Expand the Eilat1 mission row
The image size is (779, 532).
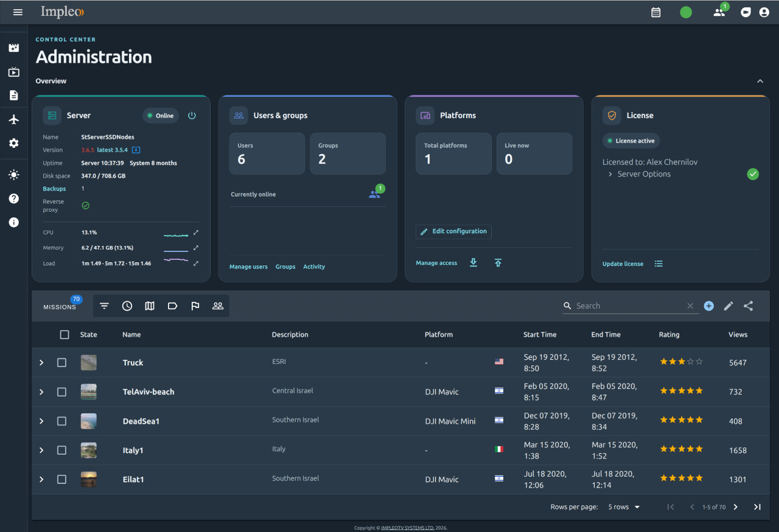point(41,480)
